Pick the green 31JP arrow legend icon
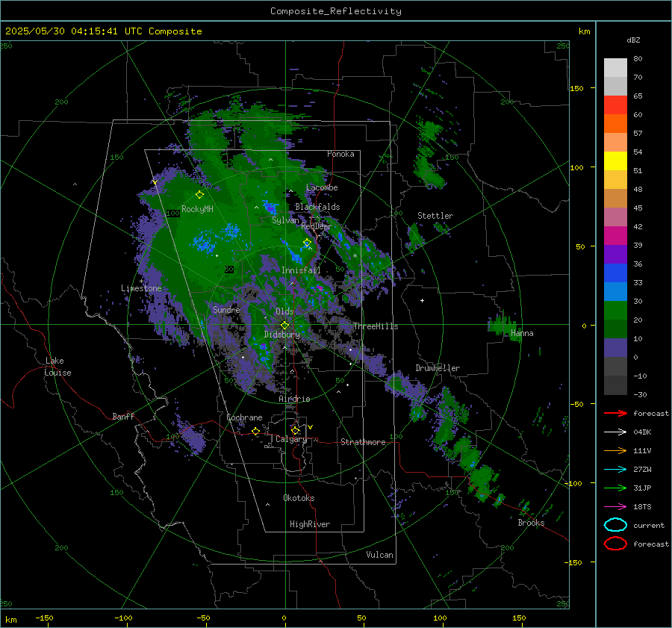This screenshot has height=628, width=672. tap(615, 488)
